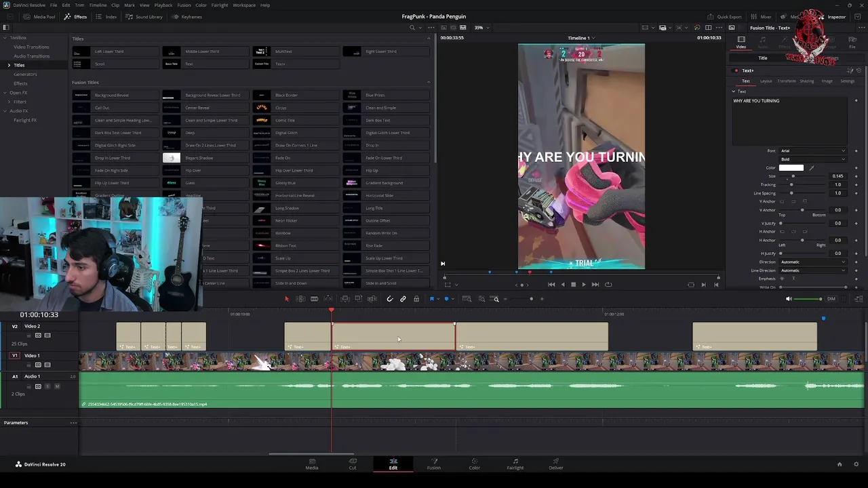Open the Workspace menu
This screenshot has width=868, height=488.
[244, 5]
